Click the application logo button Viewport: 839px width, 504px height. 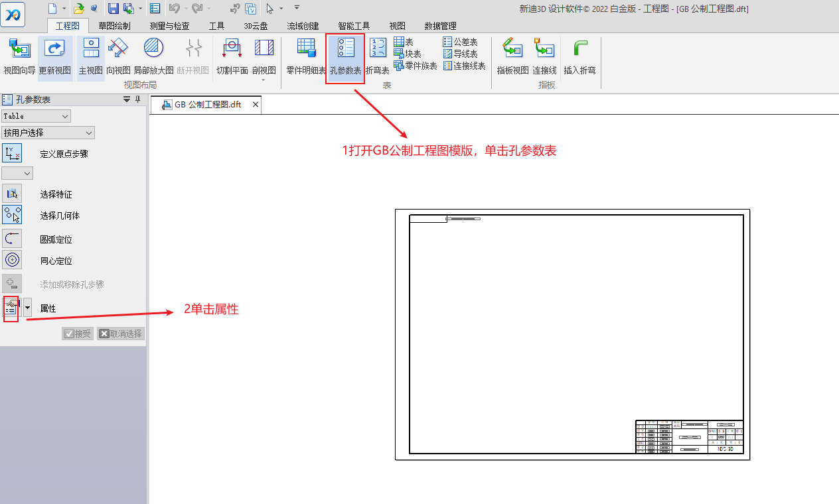[14, 14]
